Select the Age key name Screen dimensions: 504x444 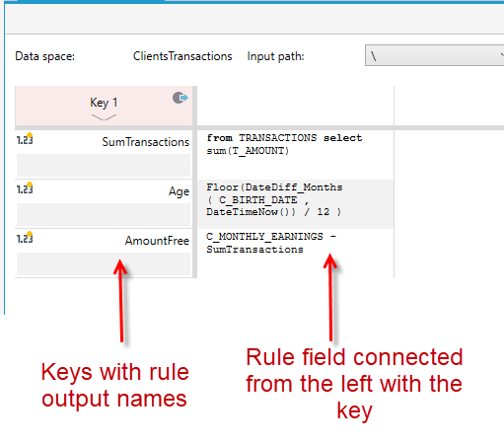[x=179, y=191]
